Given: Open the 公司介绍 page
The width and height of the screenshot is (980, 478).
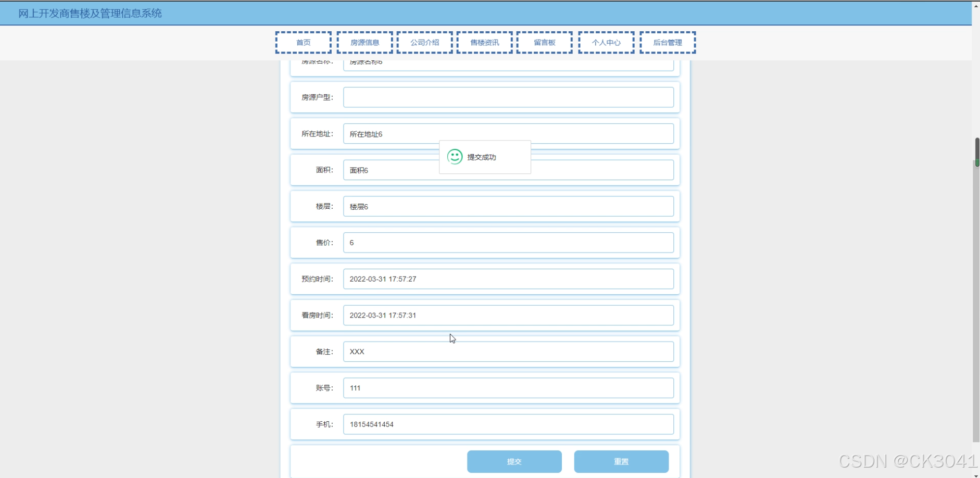Looking at the screenshot, I should pos(424,42).
